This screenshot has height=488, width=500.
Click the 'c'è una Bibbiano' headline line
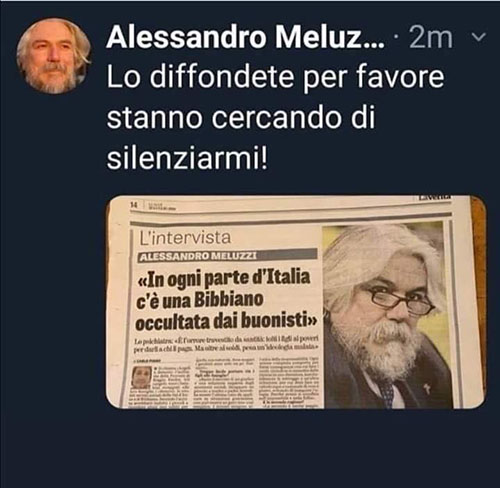pos(200,300)
